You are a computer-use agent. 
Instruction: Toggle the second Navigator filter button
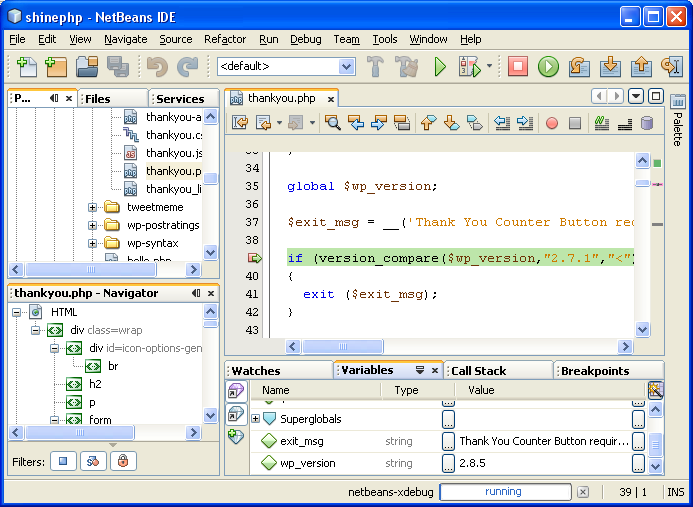(93, 461)
